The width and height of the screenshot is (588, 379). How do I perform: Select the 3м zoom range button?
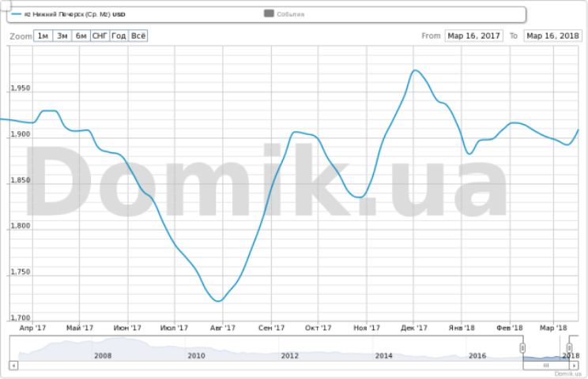(x=62, y=36)
